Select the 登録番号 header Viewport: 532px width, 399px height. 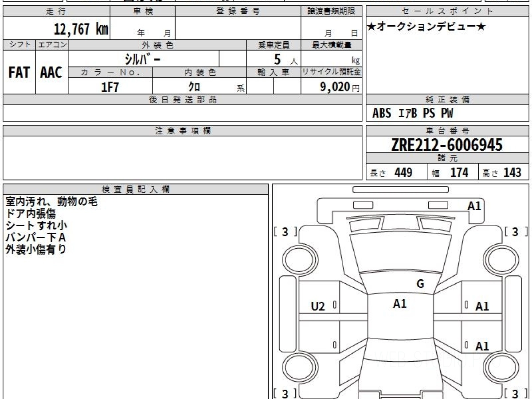click(x=238, y=12)
